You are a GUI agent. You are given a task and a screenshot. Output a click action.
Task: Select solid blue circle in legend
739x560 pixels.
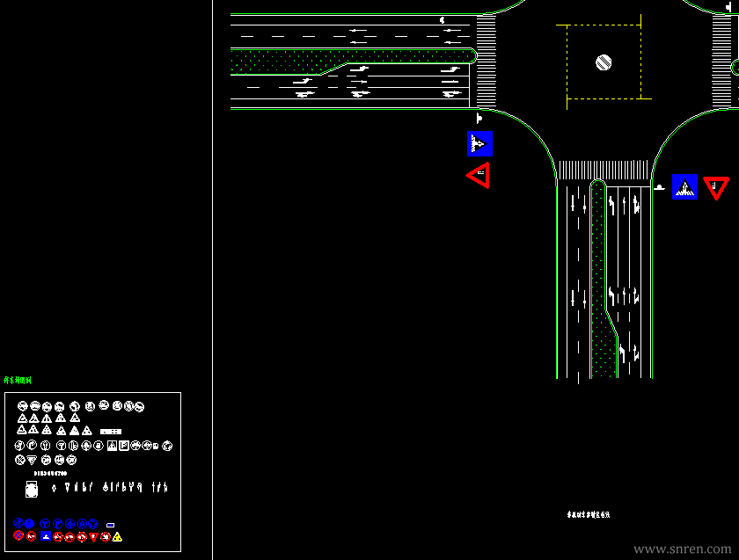(x=30, y=523)
